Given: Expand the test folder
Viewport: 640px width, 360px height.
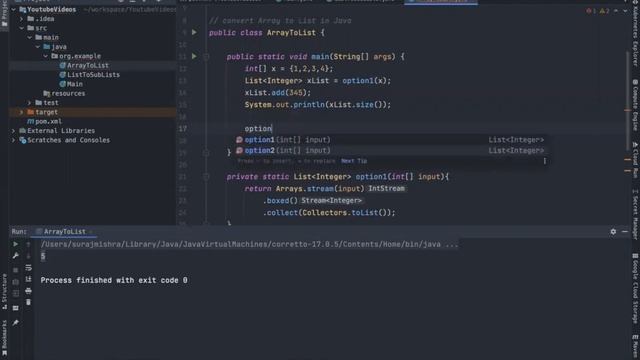Looking at the screenshot, I should point(30,103).
